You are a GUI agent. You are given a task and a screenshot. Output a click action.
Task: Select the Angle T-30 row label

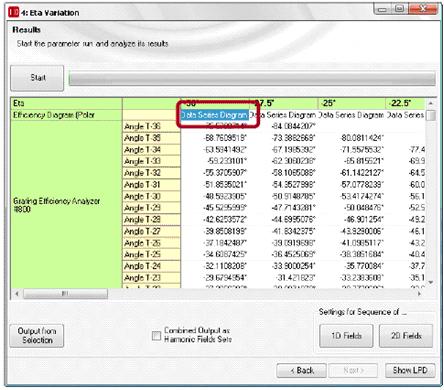point(151,196)
